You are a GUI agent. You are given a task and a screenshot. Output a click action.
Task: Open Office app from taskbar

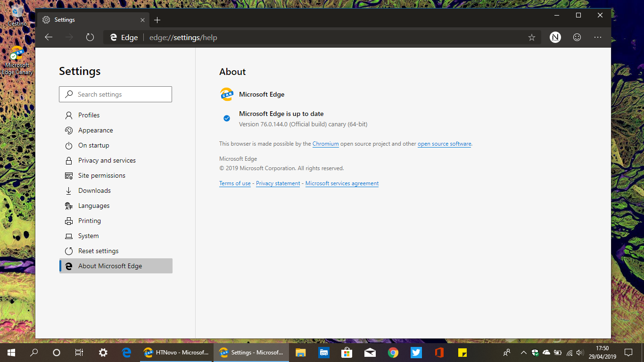(x=439, y=352)
